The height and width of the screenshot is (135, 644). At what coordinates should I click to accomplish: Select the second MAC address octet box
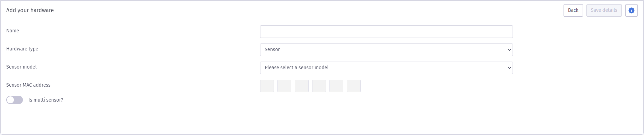click(x=284, y=86)
